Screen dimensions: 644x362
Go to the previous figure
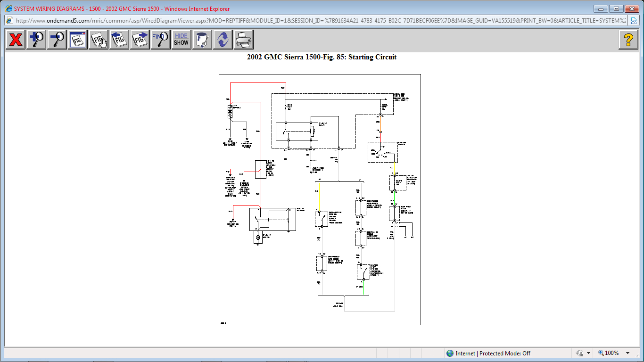click(x=119, y=40)
